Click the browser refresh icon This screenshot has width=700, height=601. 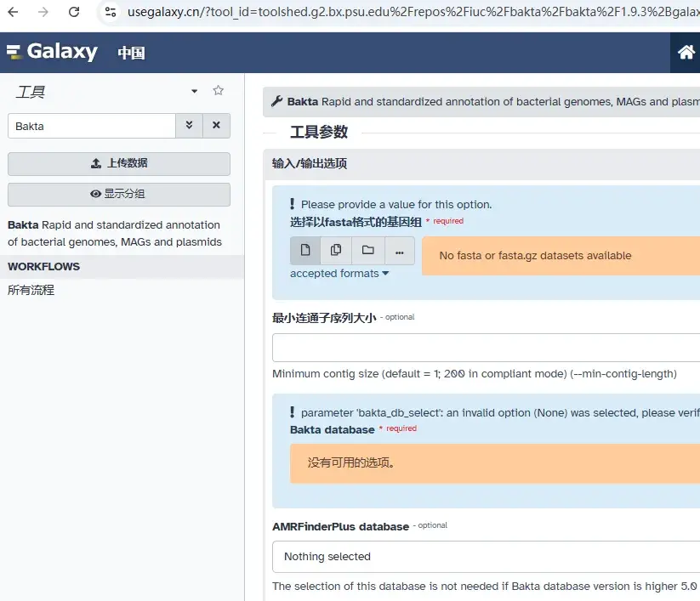73,13
